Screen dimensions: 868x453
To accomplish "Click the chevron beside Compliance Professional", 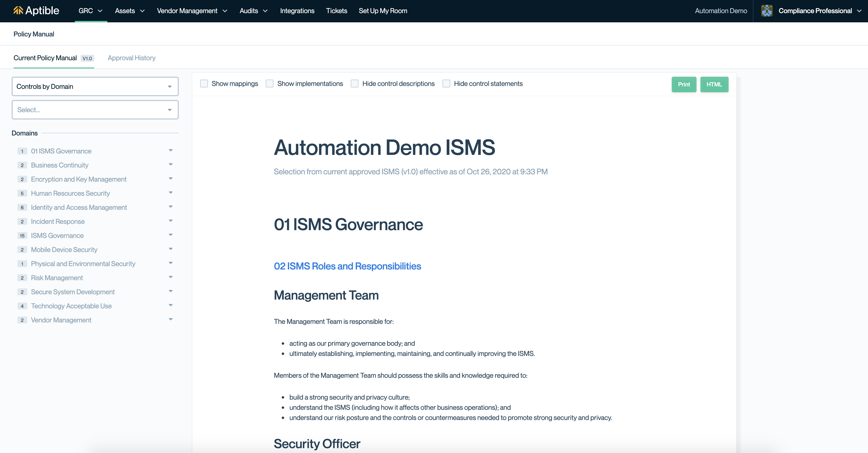I will (x=859, y=11).
